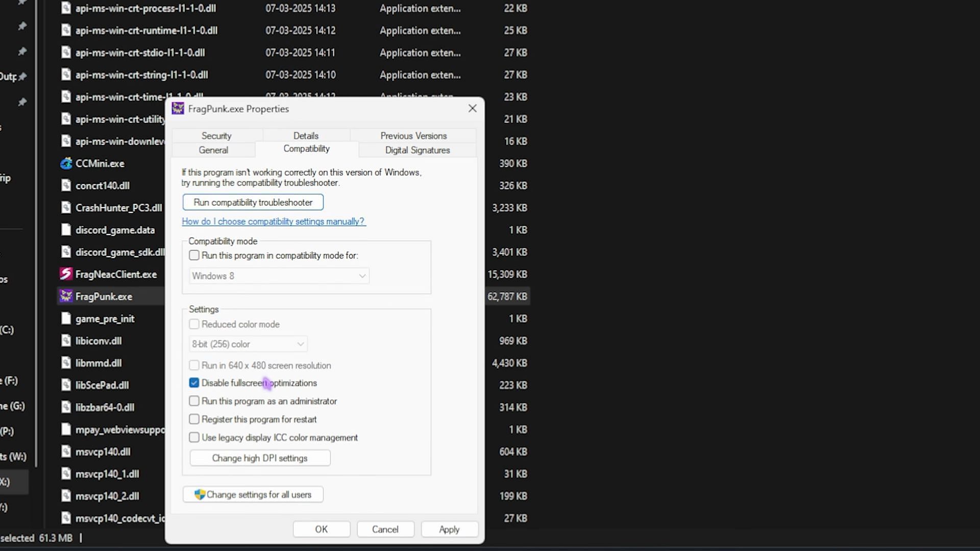Check Use legacy display ICC color management
The image size is (980, 551).
click(194, 437)
